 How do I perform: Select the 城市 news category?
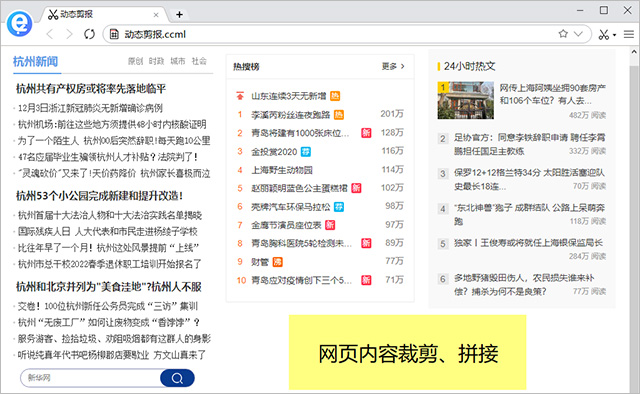coord(178,61)
